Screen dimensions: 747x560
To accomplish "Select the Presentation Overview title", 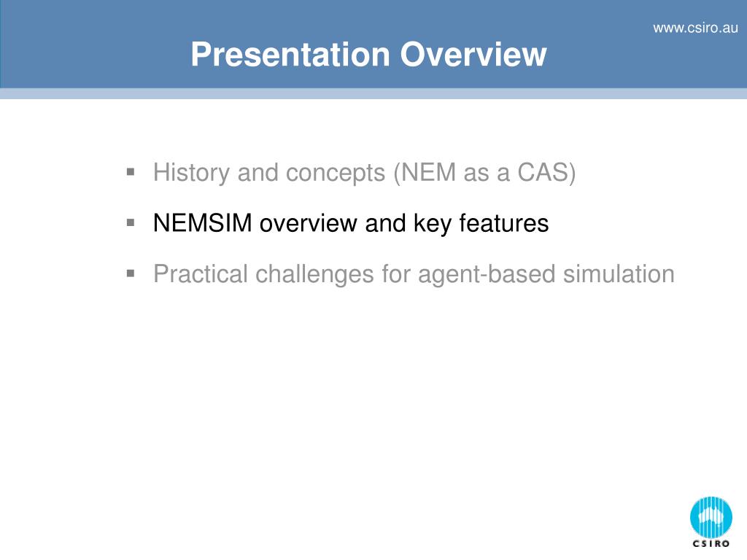I will [x=368, y=54].
